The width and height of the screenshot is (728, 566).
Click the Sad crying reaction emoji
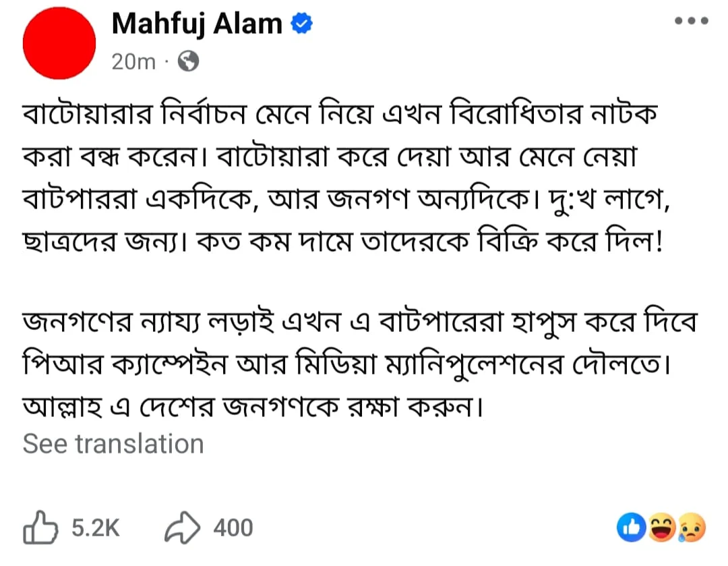[x=692, y=528]
